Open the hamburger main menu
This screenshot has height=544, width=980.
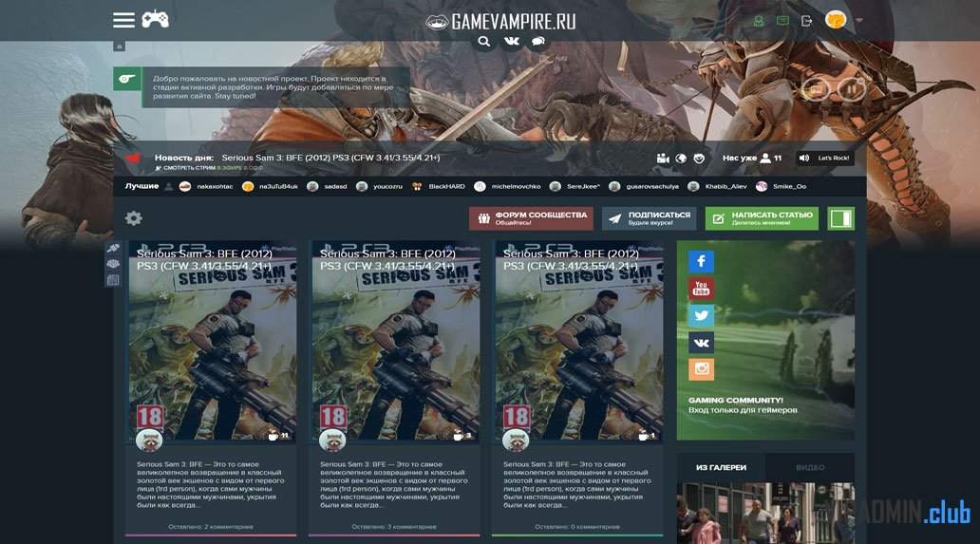click(x=123, y=20)
